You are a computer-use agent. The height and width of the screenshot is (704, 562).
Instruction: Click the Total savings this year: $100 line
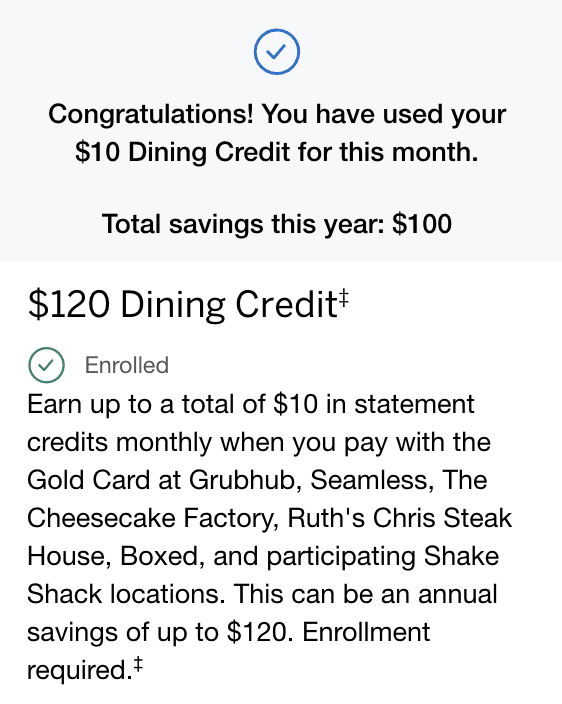click(x=277, y=224)
